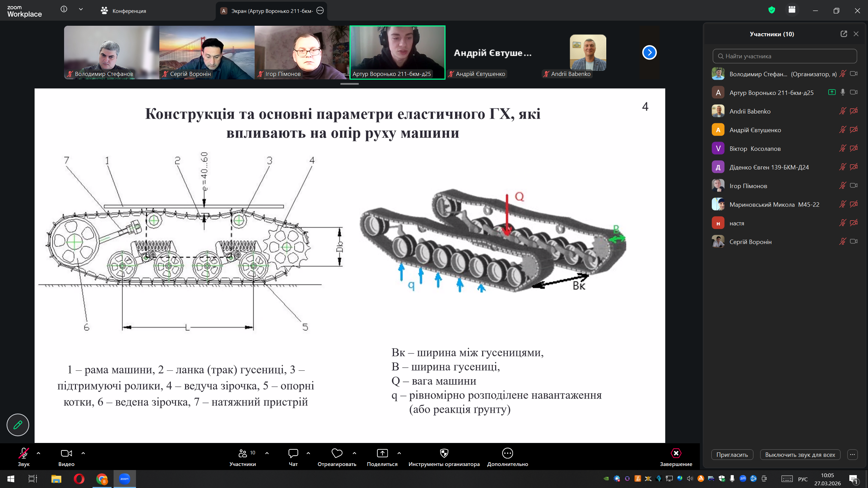The width and height of the screenshot is (868, 488).
Task: Open the annotation pencil tool
Action: point(18,425)
